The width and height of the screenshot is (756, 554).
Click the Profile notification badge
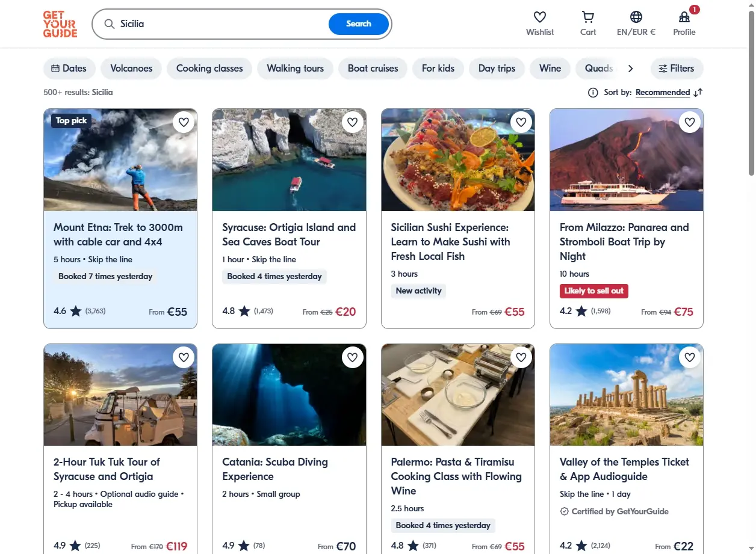[694, 10]
